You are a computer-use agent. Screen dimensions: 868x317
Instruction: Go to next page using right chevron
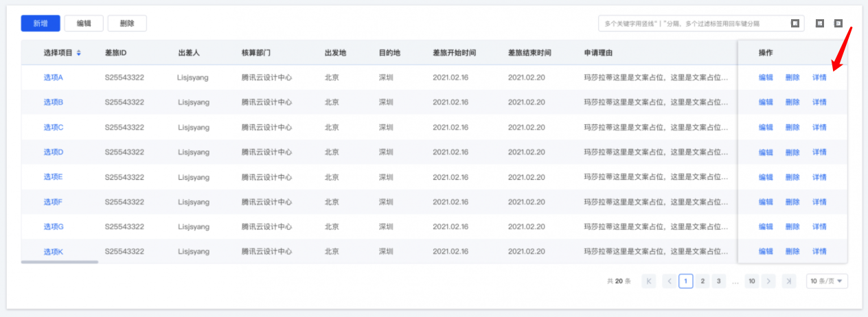tap(768, 281)
